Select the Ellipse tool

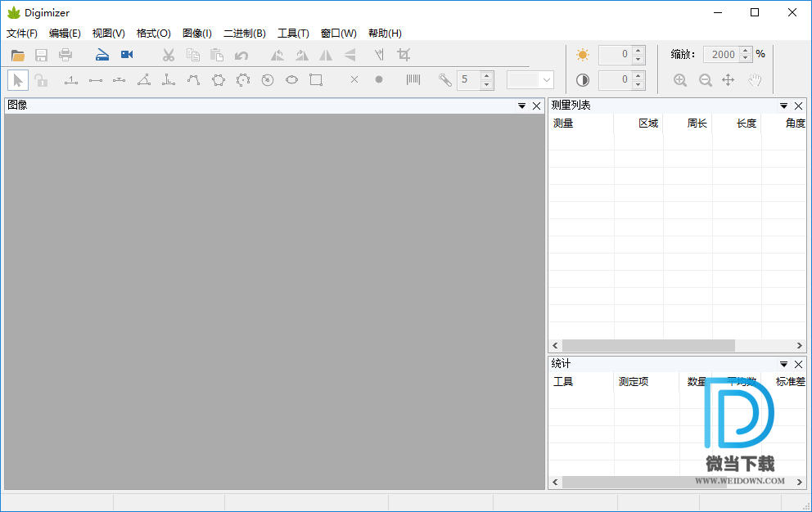[x=291, y=79]
